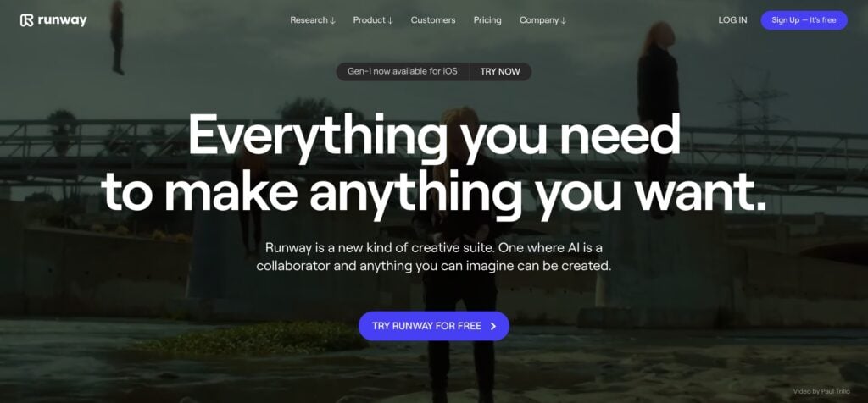The height and width of the screenshot is (403, 868).
Task: Open the Pricing page
Action: coord(487,20)
